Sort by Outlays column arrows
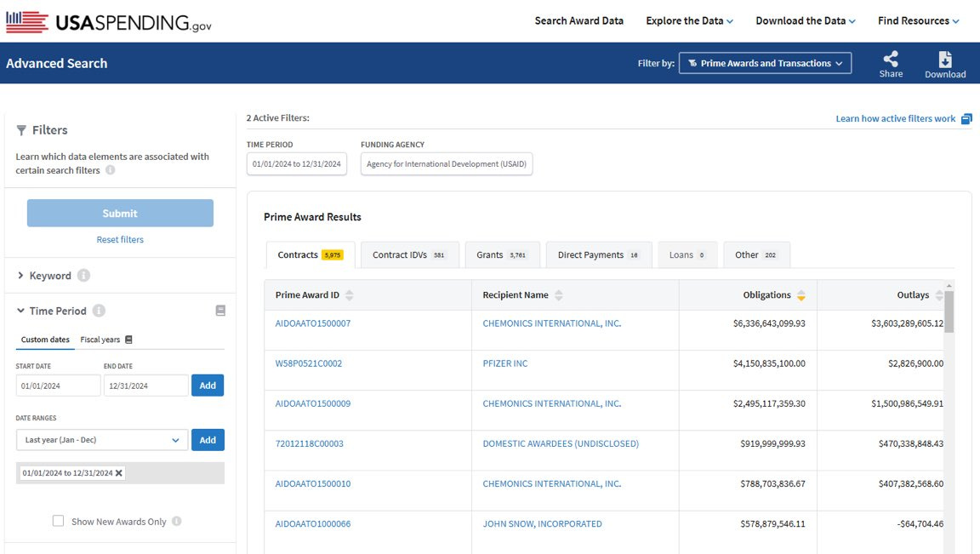 coord(939,295)
